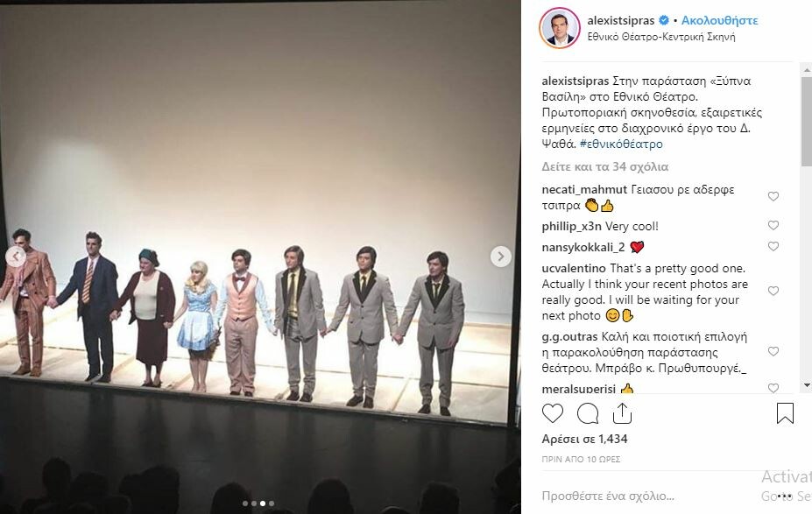Go to next photo with right arrow
Image resolution: width=812 pixels, height=514 pixels.
(501, 257)
